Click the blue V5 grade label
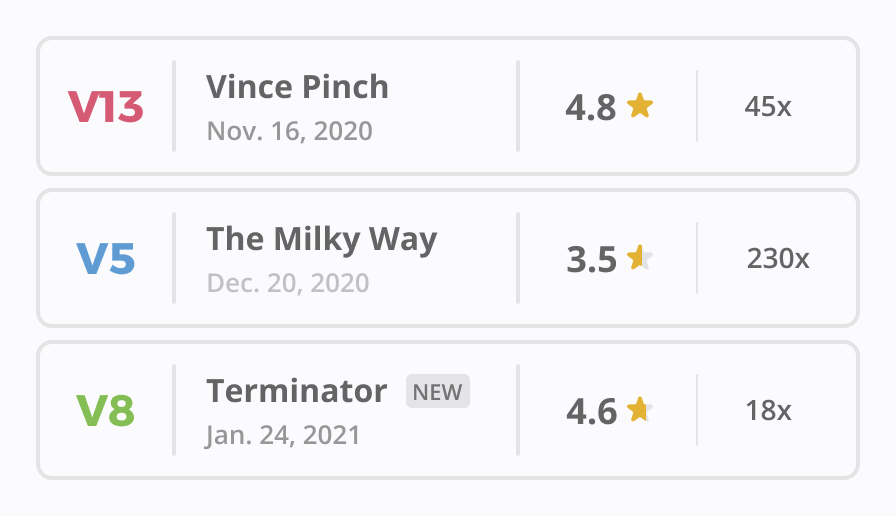 point(106,259)
